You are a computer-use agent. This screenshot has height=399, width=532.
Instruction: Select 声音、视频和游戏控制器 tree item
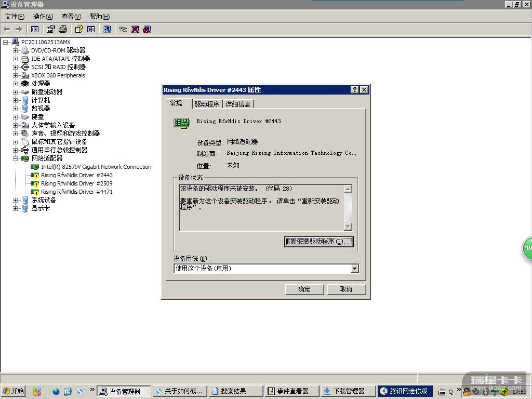coord(65,134)
